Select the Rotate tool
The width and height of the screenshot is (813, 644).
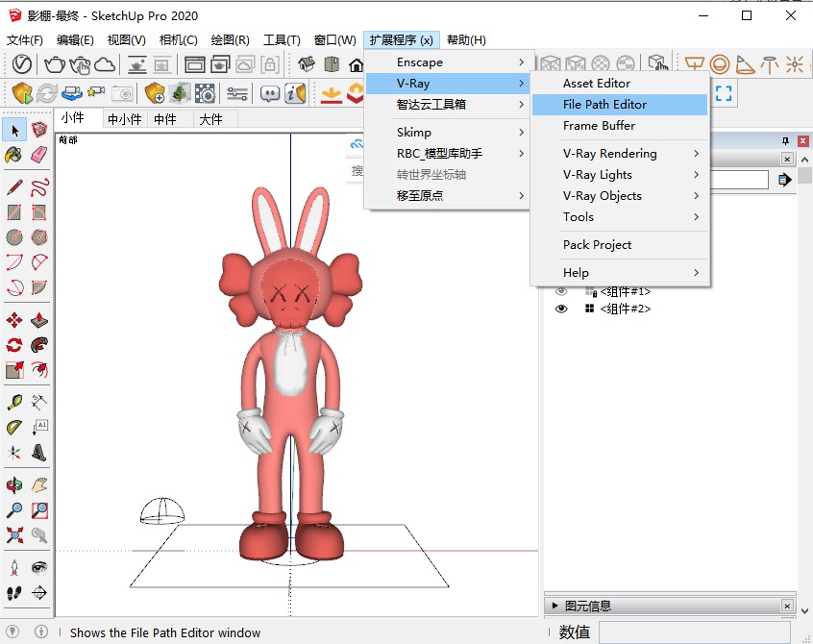pos(14,345)
